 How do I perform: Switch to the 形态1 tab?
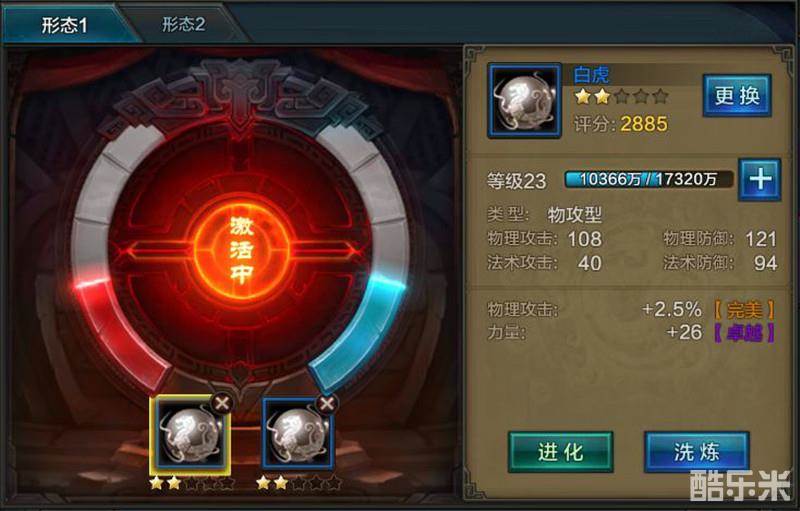click(64, 24)
